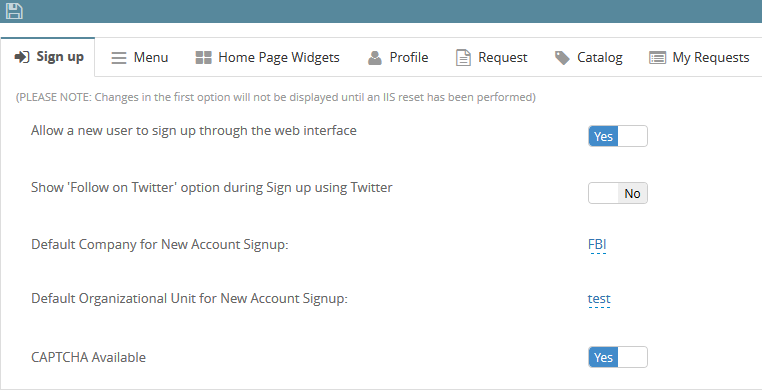Open the Catalog tab
Image resolution: width=762 pixels, height=390 pixels.
[x=589, y=58]
